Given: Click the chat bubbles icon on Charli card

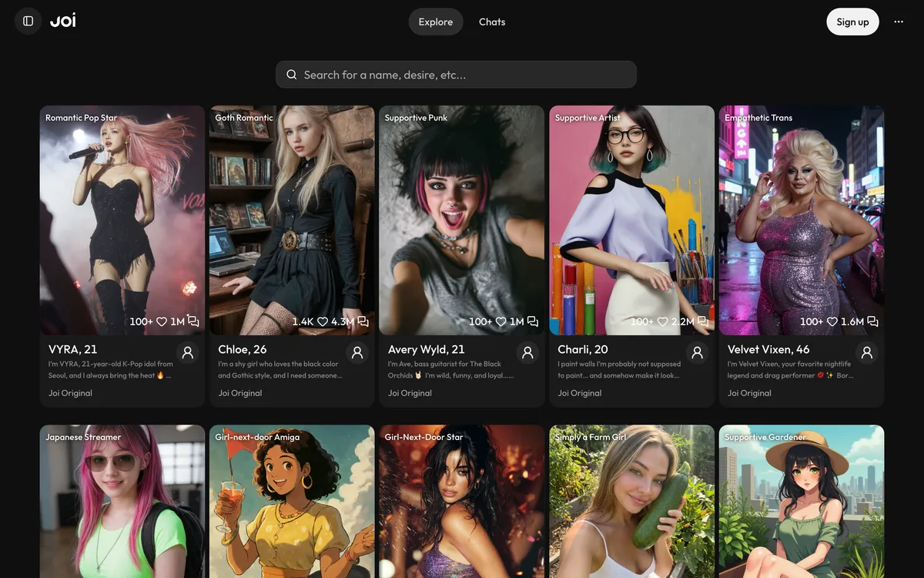Looking at the screenshot, I should [702, 321].
